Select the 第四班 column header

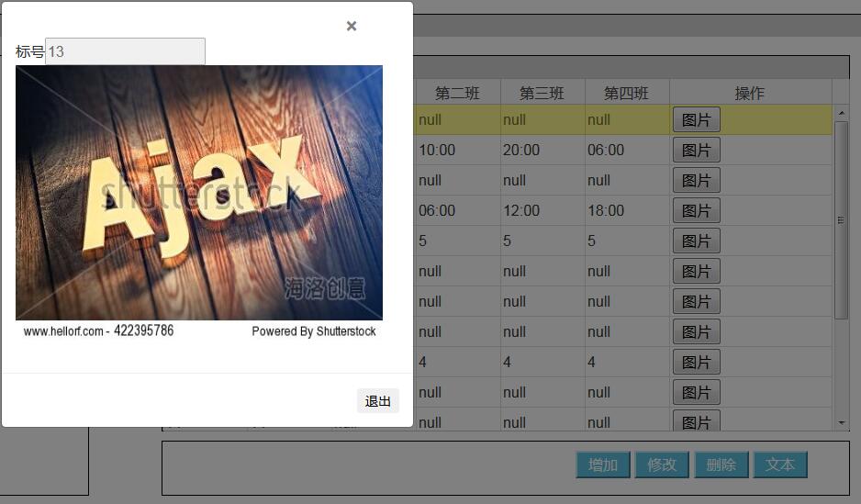tap(627, 93)
